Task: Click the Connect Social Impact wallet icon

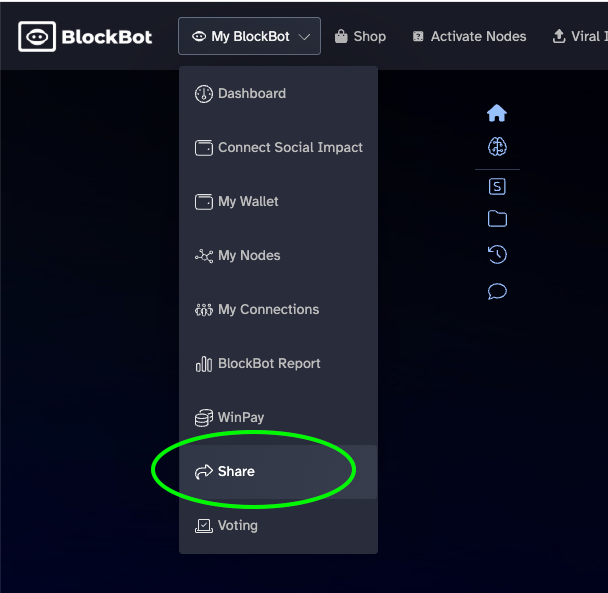Action: [x=204, y=148]
